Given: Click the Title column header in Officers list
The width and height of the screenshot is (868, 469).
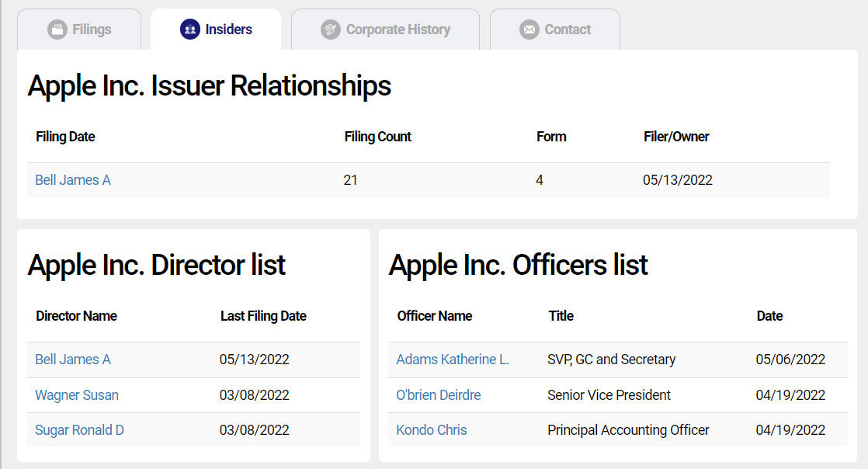Looking at the screenshot, I should point(561,316).
